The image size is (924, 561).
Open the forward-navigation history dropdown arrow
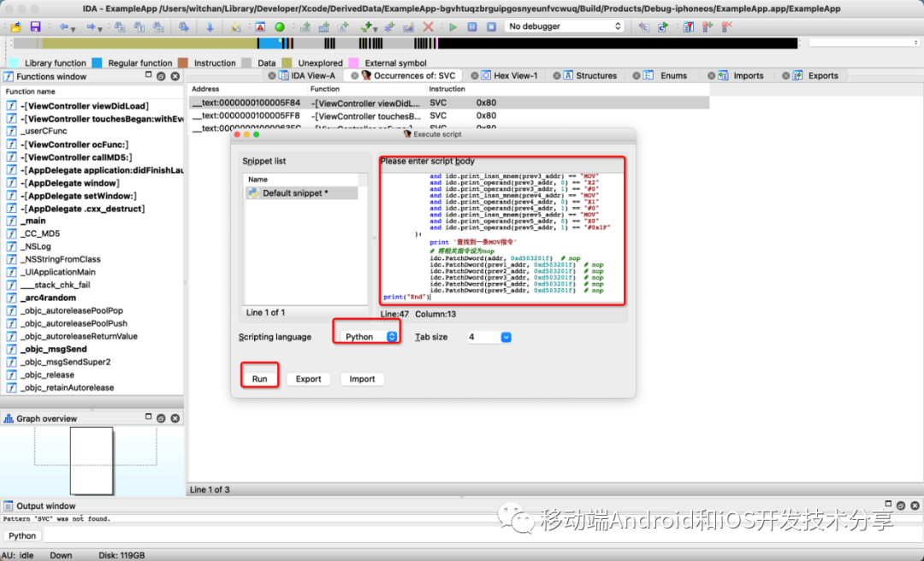click(x=100, y=29)
